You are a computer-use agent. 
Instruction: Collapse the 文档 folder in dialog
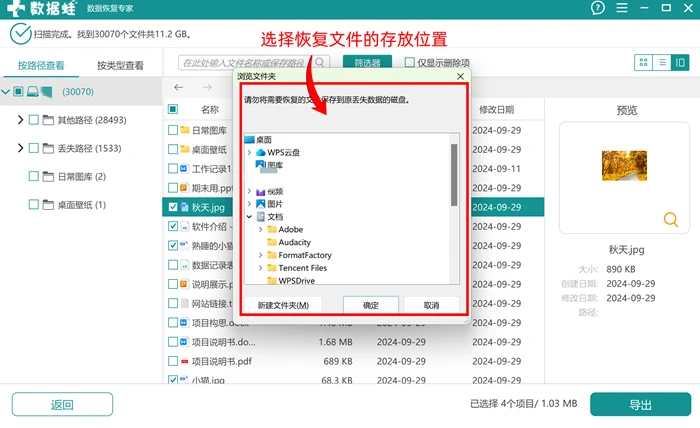coord(249,217)
